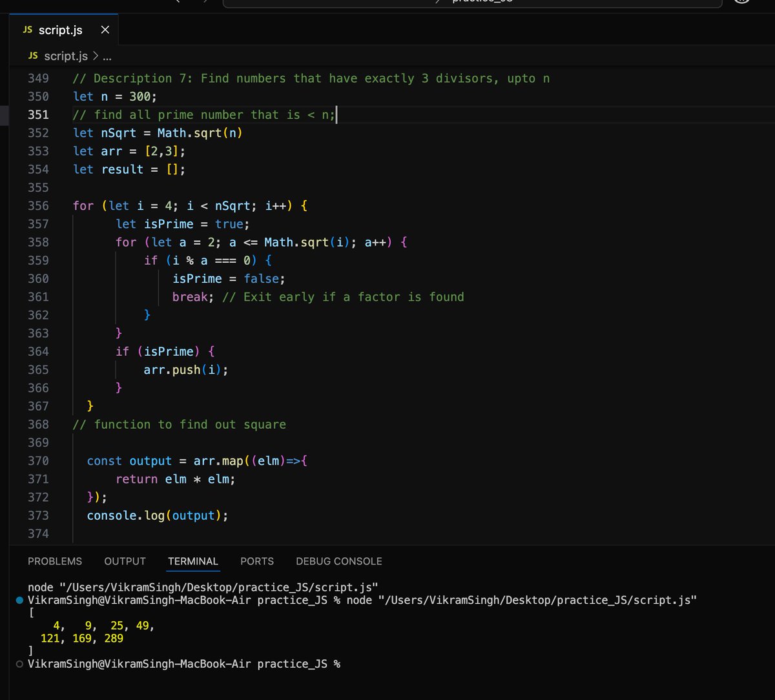Click 'isPrime = false;' on line 360
Screen dimensions: 775x700
(x=229, y=278)
